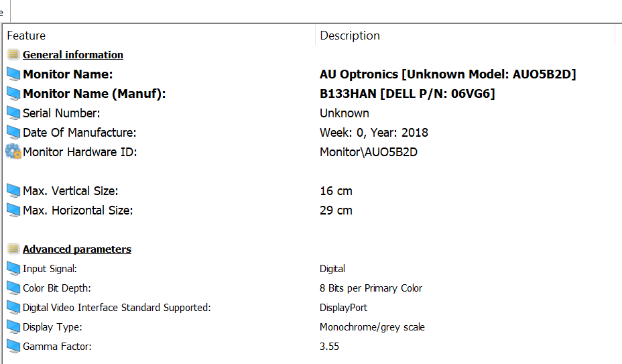622x364 pixels.
Task: Click the Description column header
Action: [350, 36]
